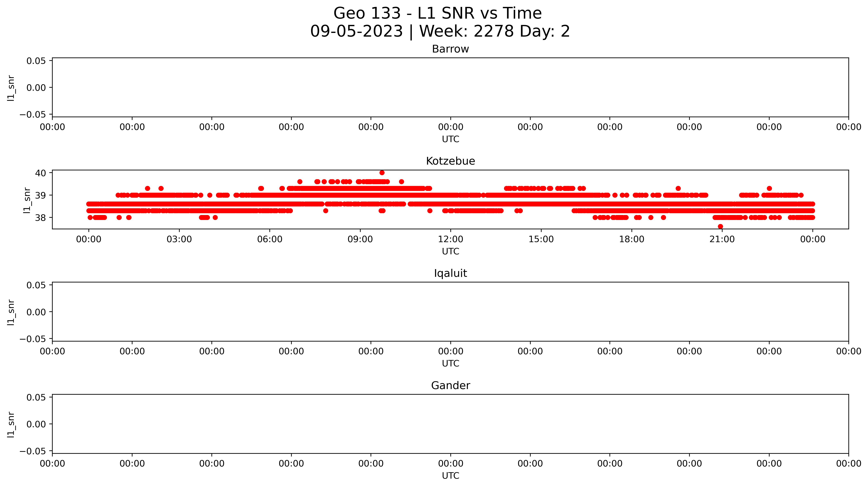The width and height of the screenshot is (868, 487).
Task: Click the Kotzebue x-axis tick '03:00'
Action: [179, 240]
